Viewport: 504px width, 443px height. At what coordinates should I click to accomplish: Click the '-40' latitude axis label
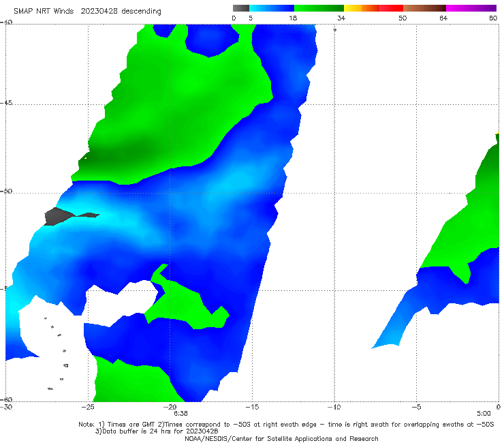click(x=6, y=22)
